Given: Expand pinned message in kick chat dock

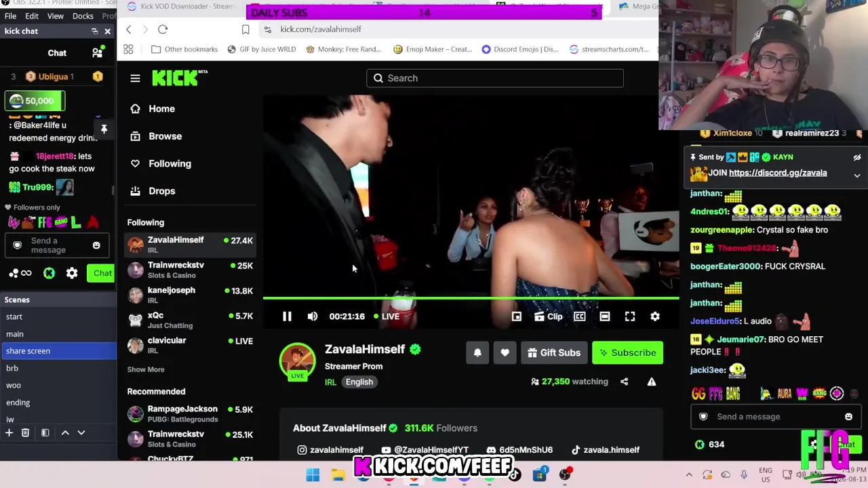Looking at the screenshot, I should pos(104,129).
